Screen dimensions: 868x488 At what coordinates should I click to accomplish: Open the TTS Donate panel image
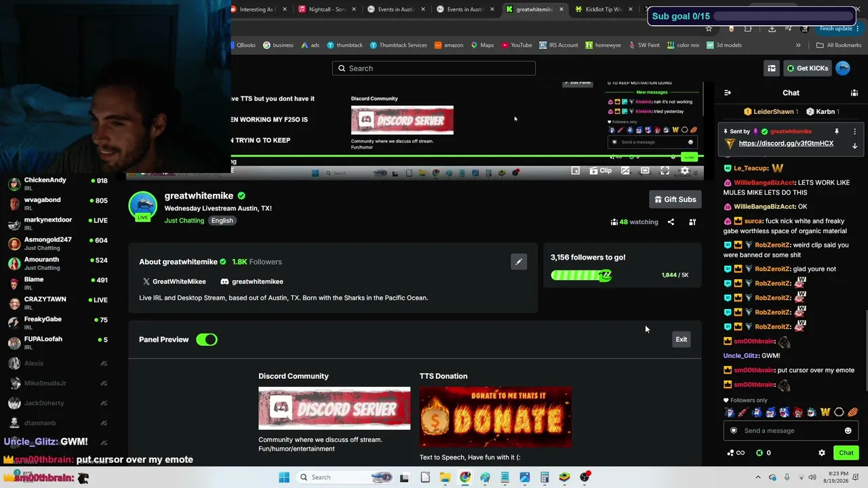[x=495, y=417]
